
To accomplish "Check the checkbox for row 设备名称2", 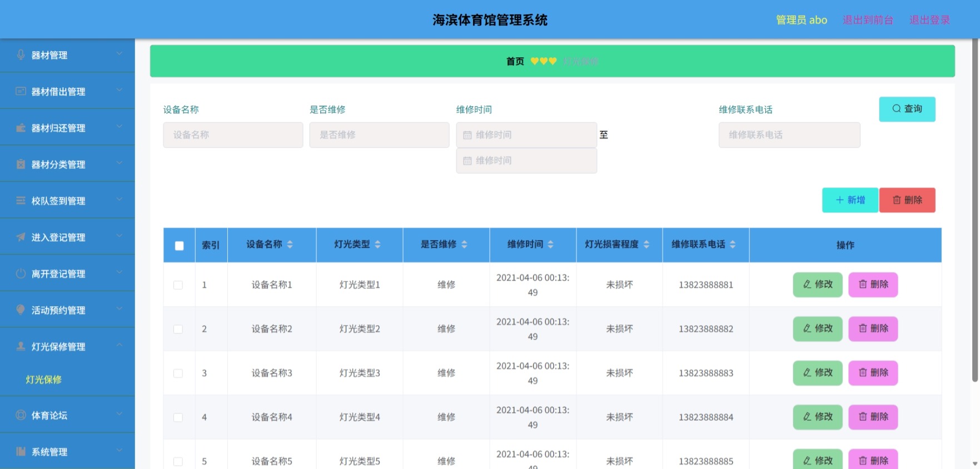I will coord(178,329).
